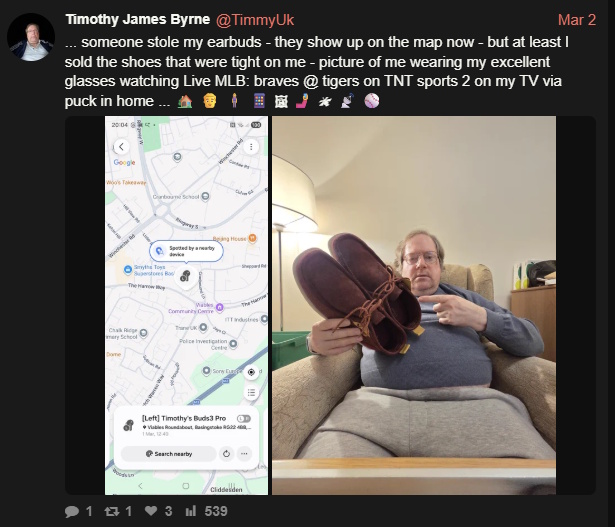Click the Spotted by a nearby device bubble
This screenshot has height=527, width=615.
[186, 251]
